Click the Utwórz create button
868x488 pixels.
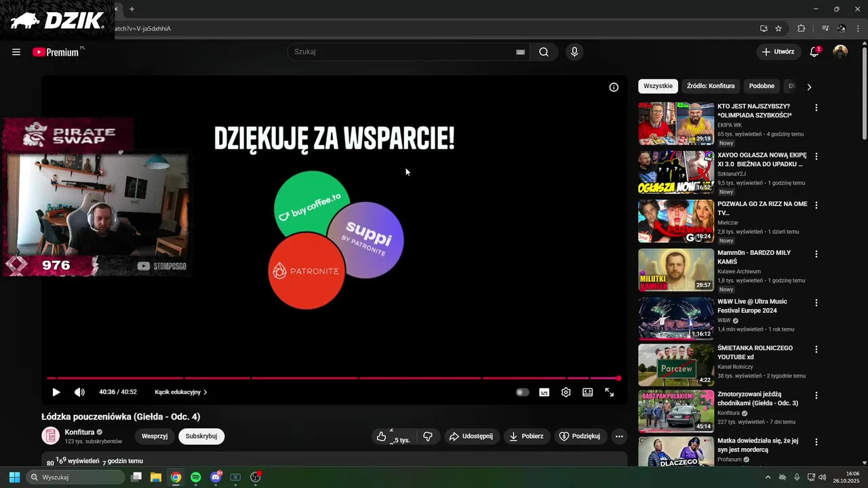pos(778,52)
